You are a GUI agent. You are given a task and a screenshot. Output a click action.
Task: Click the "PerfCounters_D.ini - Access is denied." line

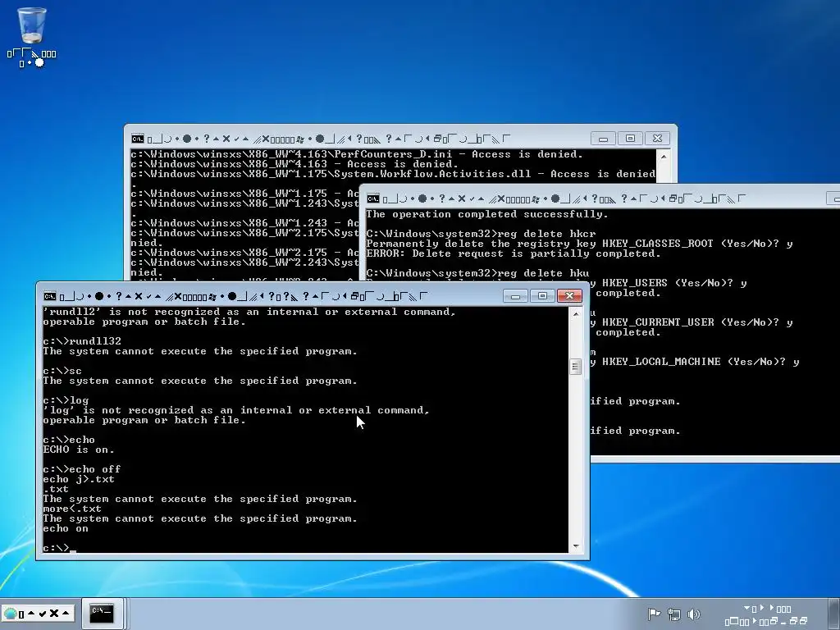[356, 154]
